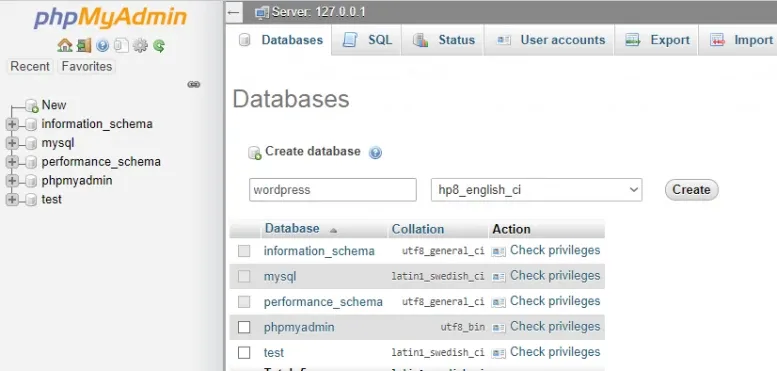Image resolution: width=777 pixels, height=371 pixels.
Task: Click the phpMyAdmin logo
Action: tap(110, 18)
